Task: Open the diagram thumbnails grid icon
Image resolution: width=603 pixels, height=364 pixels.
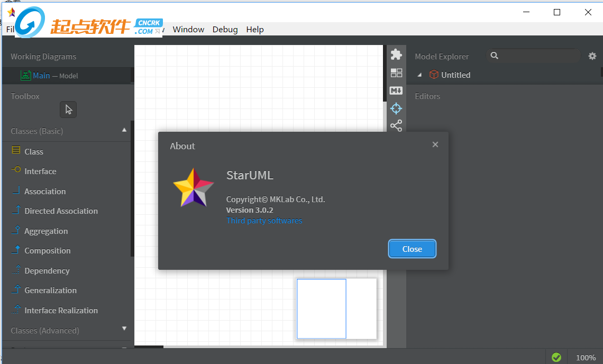Action: pyautogui.click(x=396, y=72)
